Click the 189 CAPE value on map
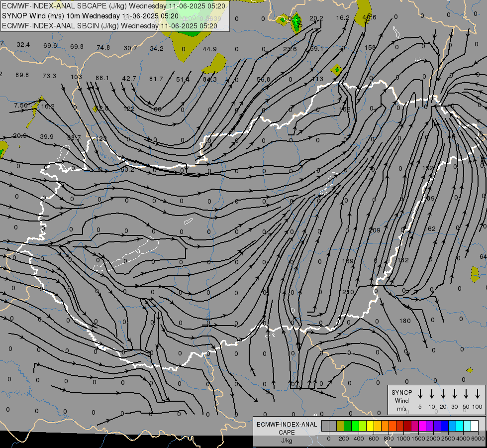 point(429,198)
